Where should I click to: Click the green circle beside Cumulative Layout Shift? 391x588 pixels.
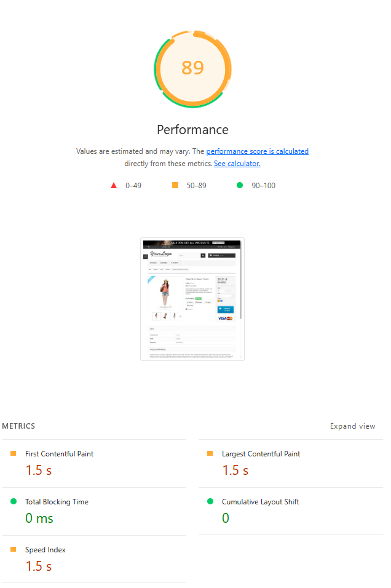pos(210,501)
